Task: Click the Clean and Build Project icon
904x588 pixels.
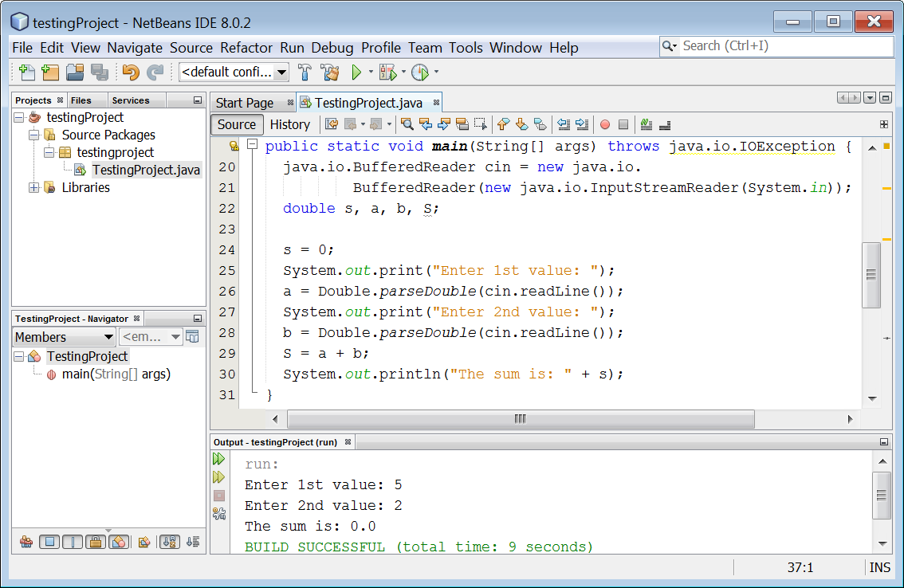Action: [330, 72]
